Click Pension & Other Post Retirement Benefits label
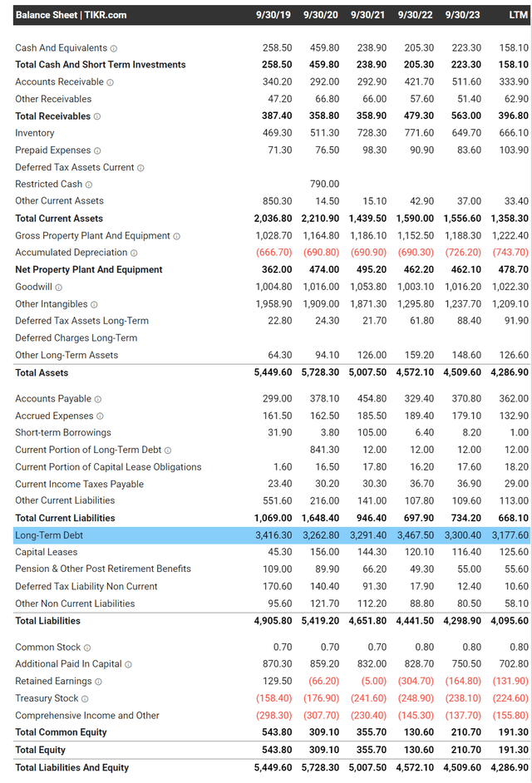The image size is (532, 783). (103, 569)
